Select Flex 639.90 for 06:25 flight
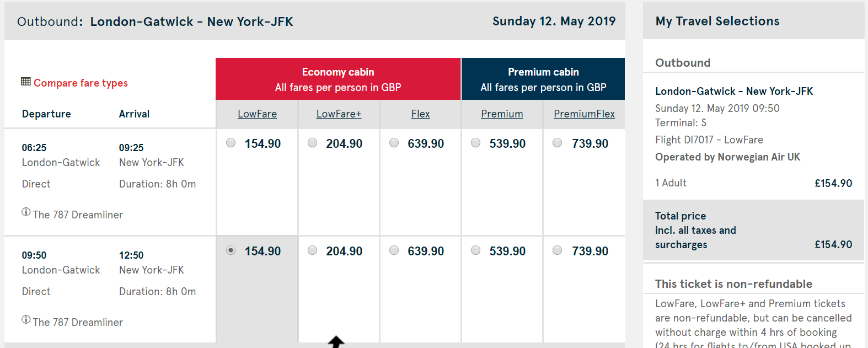Image resolution: width=868 pixels, height=348 pixels. (394, 143)
